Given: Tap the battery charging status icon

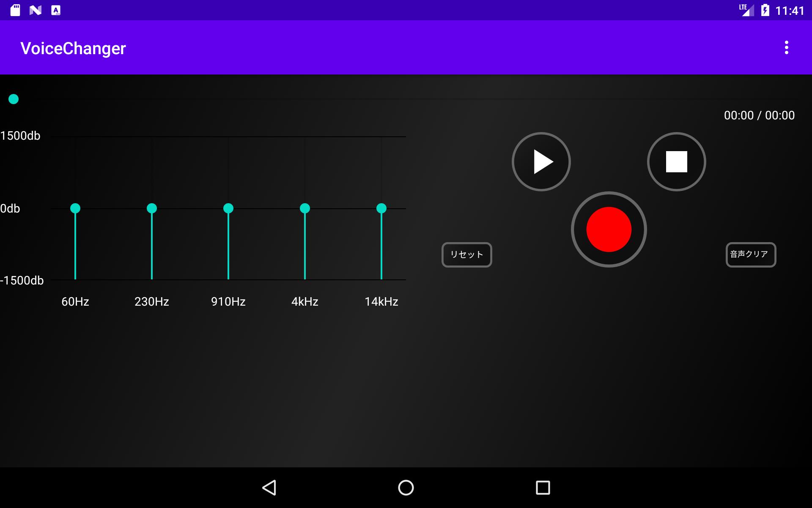Looking at the screenshot, I should tap(765, 10).
